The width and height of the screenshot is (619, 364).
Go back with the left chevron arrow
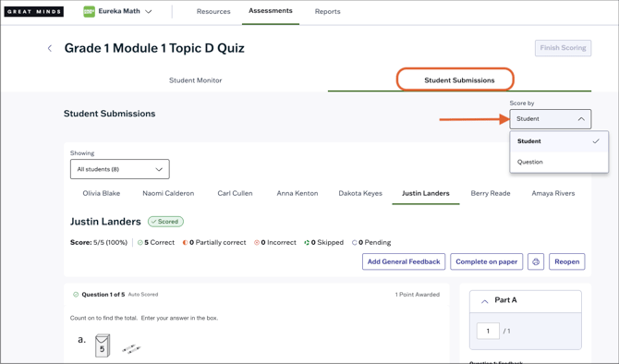[x=50, y=48]
